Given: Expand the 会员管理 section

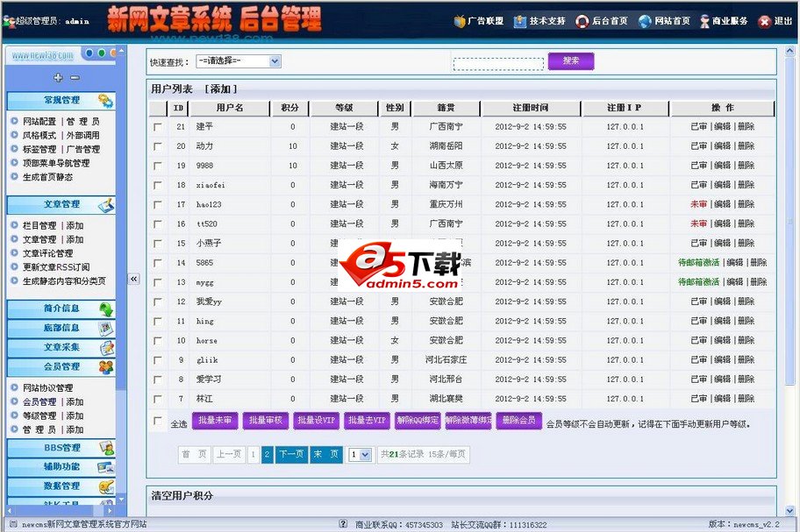Looking at the screenshot, I should (x=61, y=367).
